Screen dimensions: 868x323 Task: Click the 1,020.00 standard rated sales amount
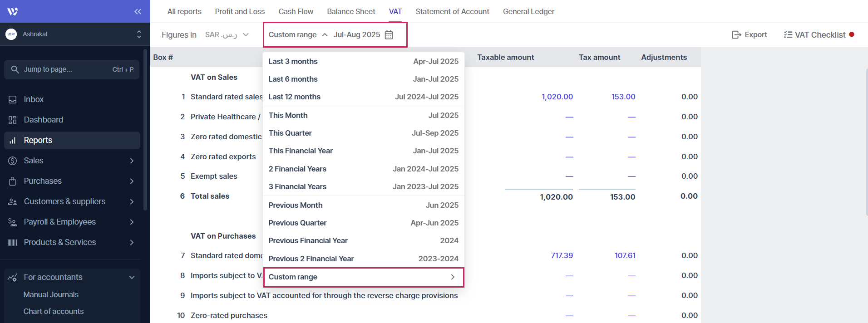tap(557, 97)
